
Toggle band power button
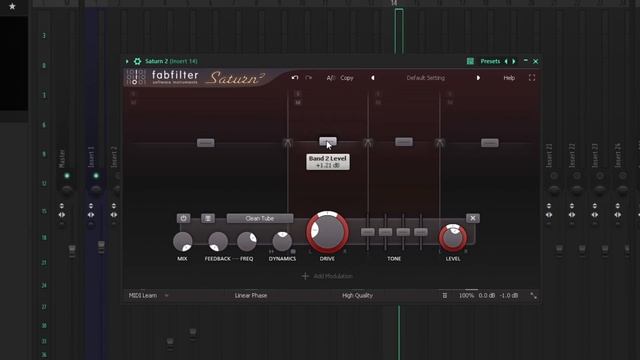click(184, 218)
